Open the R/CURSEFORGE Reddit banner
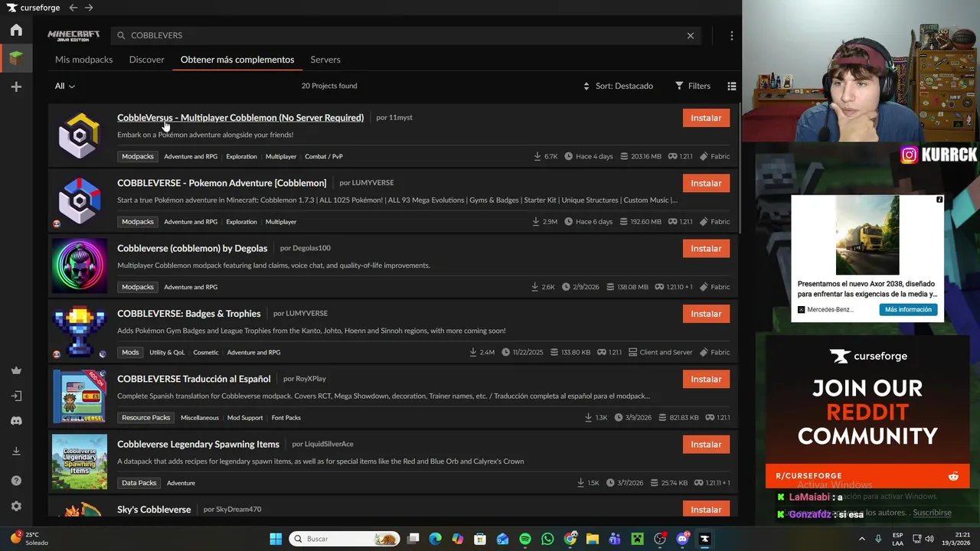This screenshot has height=551, width=980. pos(867,476)
